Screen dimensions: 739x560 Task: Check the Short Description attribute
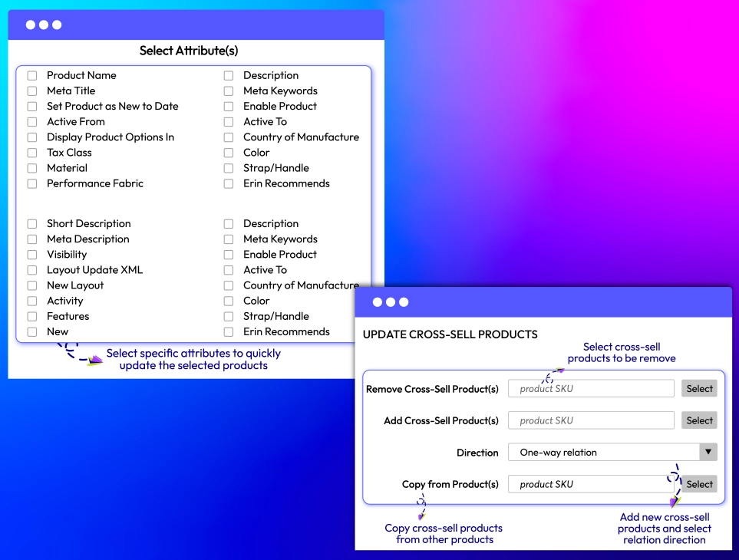tap(32, 224)
